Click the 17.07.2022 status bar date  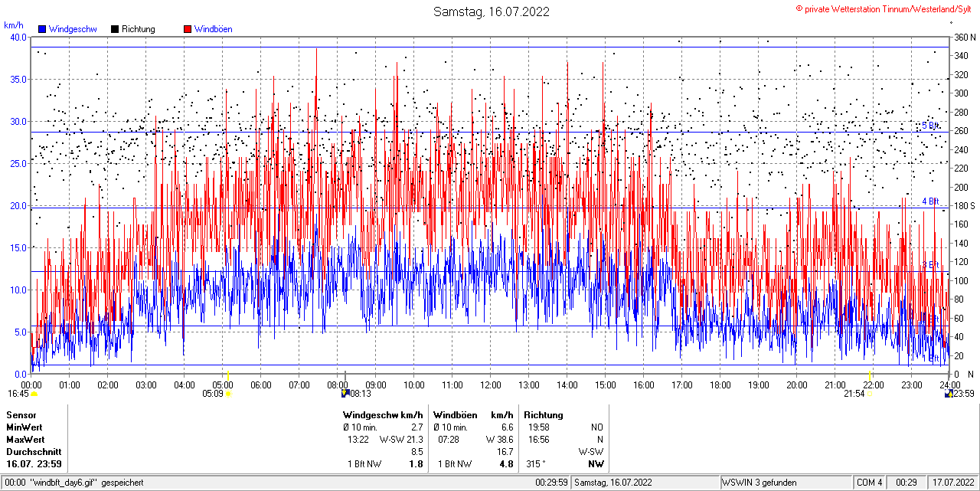(x=952, y=483)
